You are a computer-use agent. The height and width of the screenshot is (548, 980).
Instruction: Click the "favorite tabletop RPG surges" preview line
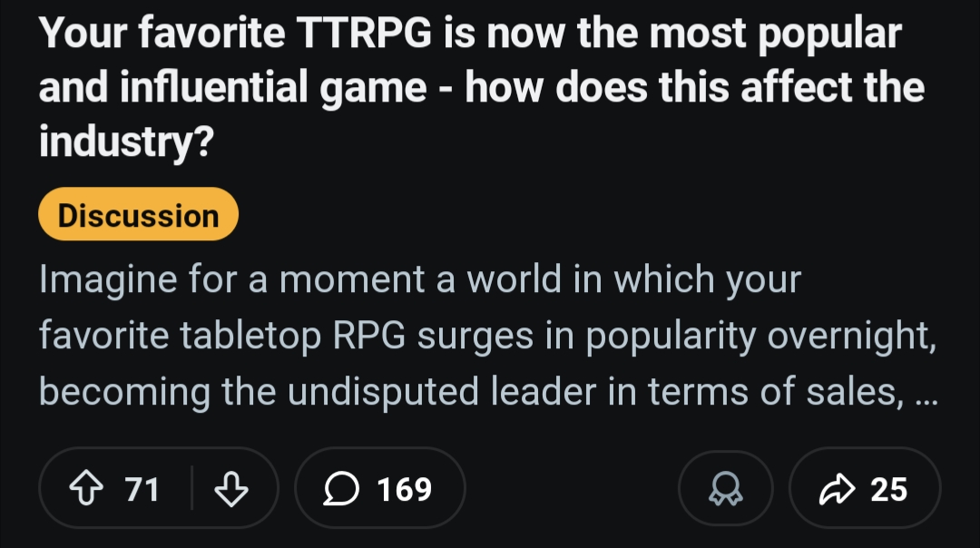click(x=486, y=336)
